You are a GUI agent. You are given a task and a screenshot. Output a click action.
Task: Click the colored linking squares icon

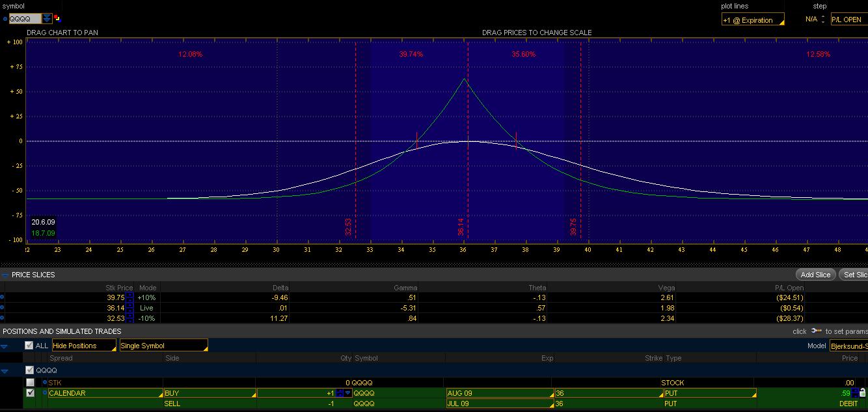pos(57,18)
